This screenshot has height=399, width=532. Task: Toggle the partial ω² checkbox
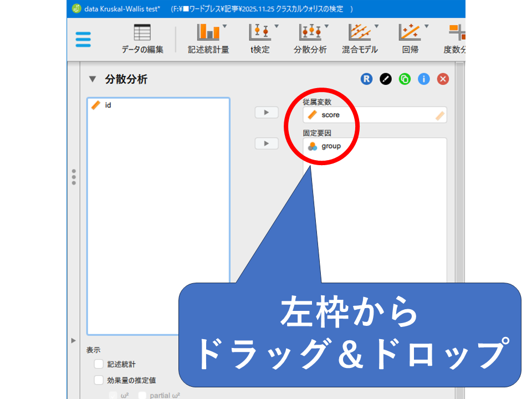coord(142,395)
